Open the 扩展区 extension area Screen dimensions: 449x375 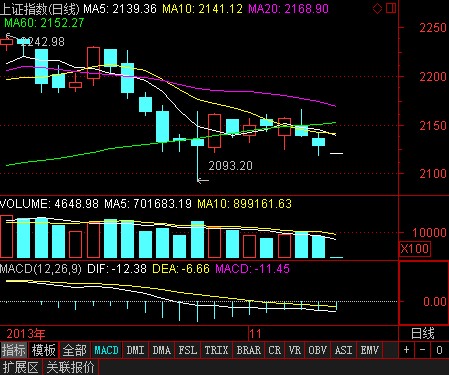coord(21,367)
